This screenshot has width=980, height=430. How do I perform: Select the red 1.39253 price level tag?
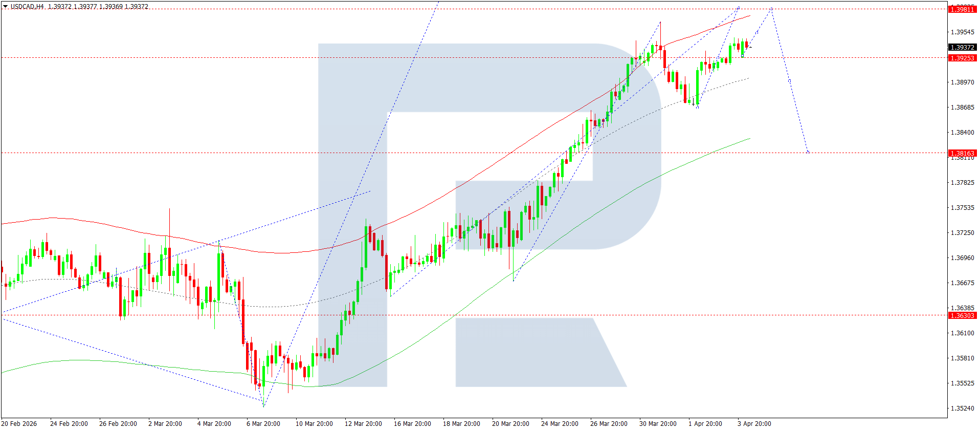(962, 58)
